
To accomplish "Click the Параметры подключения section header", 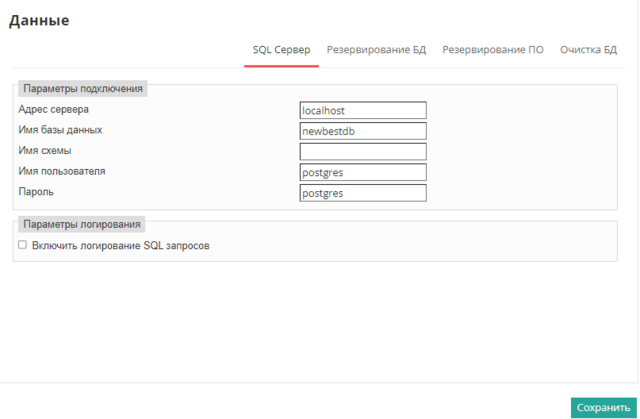I will [x=83, y=88].
